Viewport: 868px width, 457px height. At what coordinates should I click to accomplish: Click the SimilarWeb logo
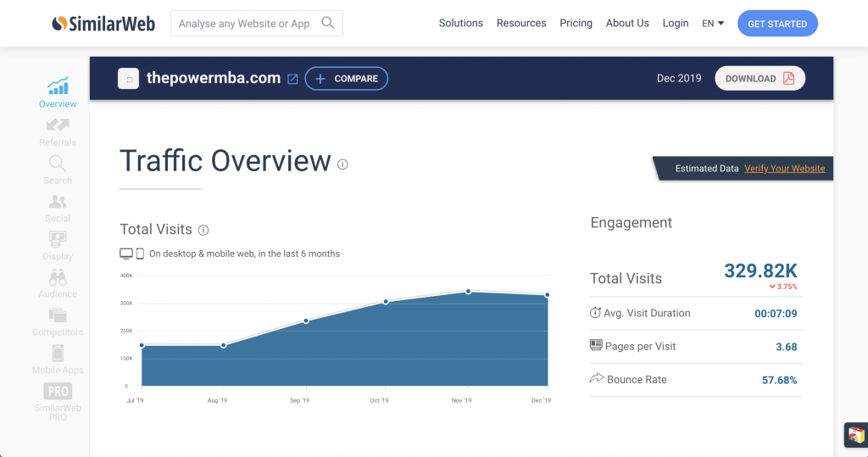pos(103,23)
